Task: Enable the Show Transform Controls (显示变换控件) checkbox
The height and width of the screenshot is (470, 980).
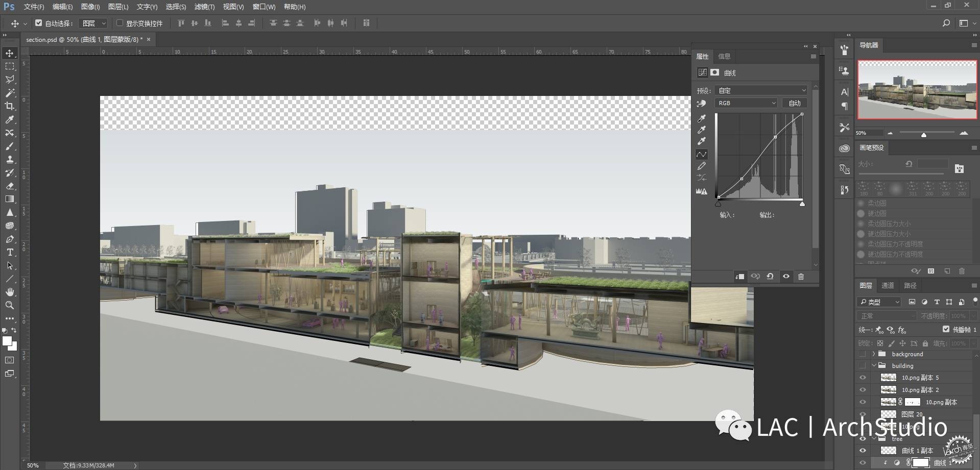Action: point(119,23)
